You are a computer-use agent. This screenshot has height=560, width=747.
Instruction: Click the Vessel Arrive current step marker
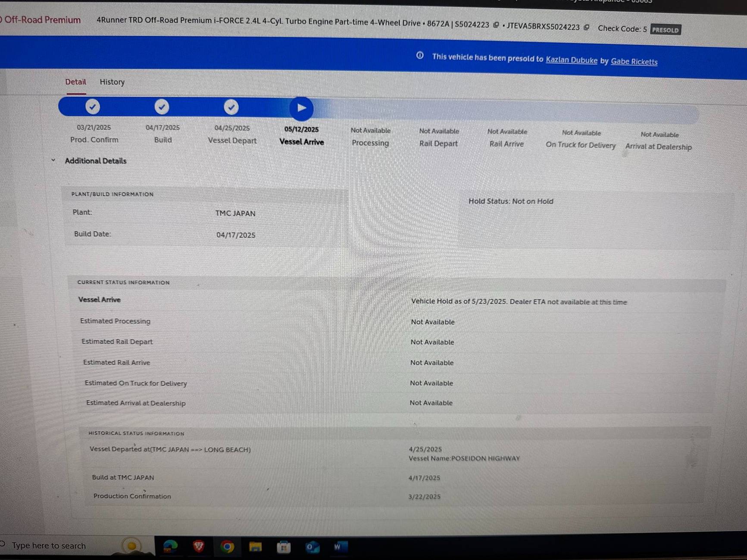pyautogui.click(x=301, y=108)
